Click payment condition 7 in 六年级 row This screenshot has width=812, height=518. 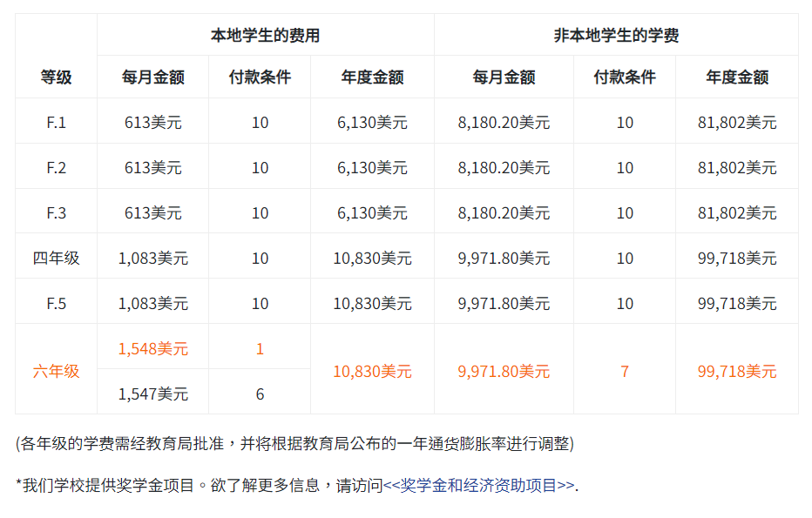point(625,371)
